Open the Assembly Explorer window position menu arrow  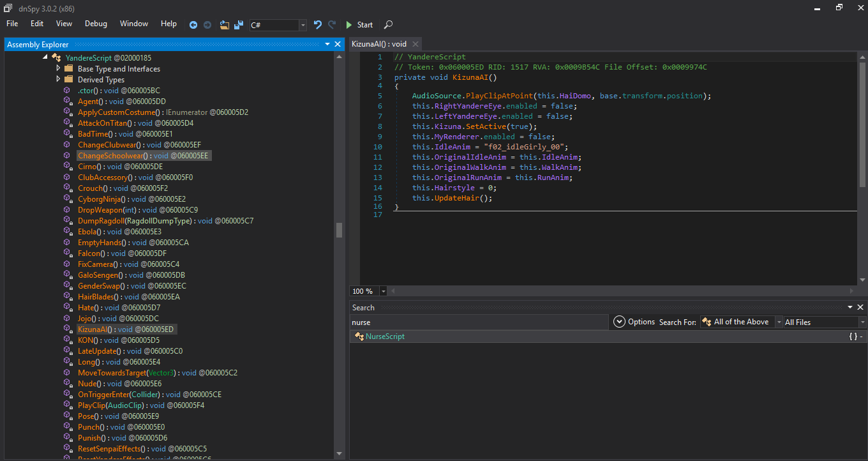pyautogui.click(x=327, y=44)
